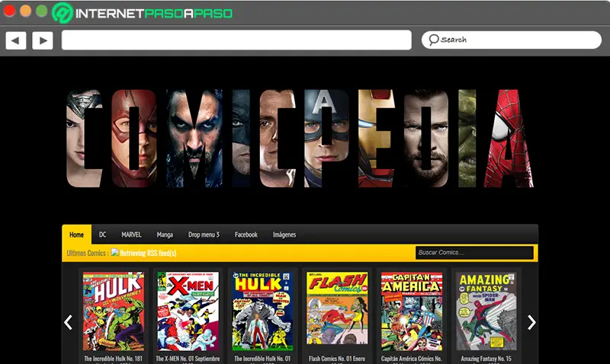Viewport: 610px width, 364px height.
Task: Open Flash Comics No. 01 cover
Action: click(337, 308)
